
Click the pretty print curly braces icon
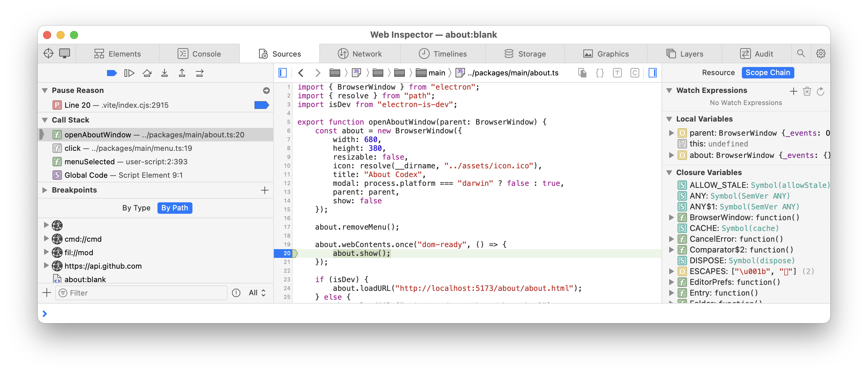point(600,73)
